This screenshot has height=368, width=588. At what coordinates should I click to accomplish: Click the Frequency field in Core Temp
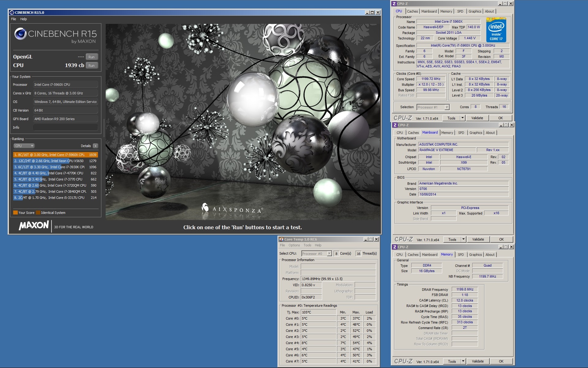point(338,279)
